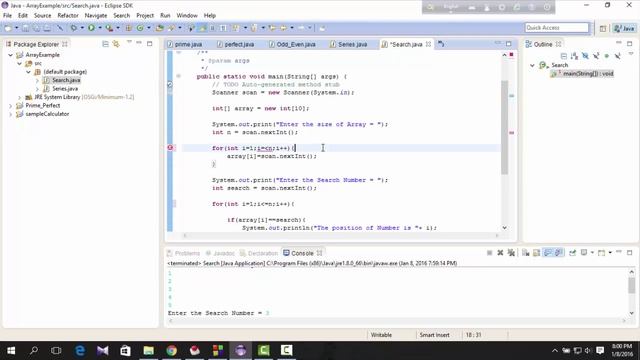
Task: Run the program with green Run button
Action: pyautogui.click(x=91, y=28)
